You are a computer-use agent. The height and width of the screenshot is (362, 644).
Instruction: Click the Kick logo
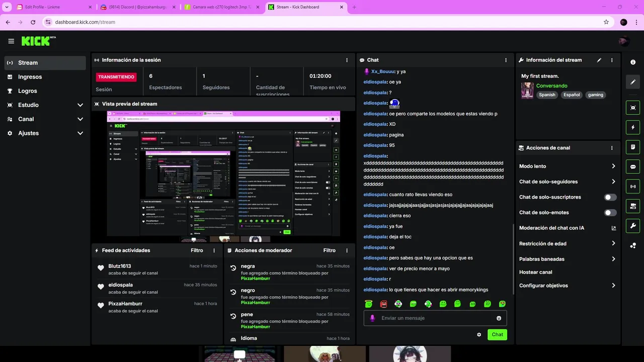tap(38, 41)
